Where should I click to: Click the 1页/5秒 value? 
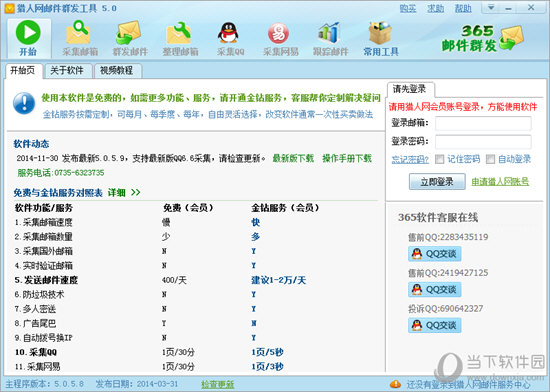click(267, 352)
